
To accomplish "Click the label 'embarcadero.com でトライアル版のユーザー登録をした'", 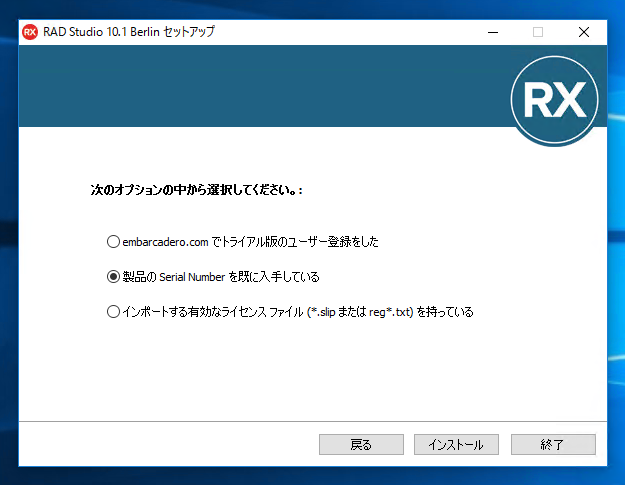I will [250, 242].
